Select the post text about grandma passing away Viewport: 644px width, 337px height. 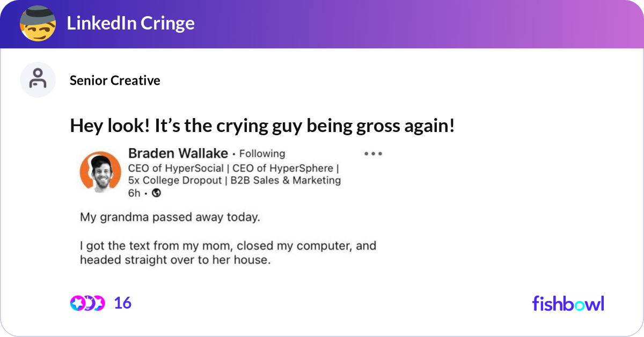click(x=170, y=217)
